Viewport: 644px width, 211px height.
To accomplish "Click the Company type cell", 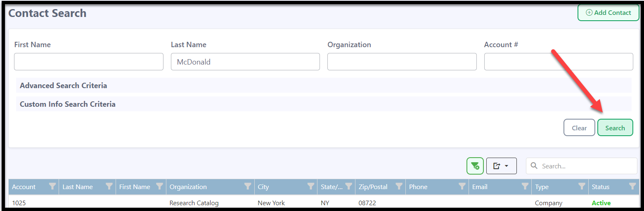I will pos(549,203).
